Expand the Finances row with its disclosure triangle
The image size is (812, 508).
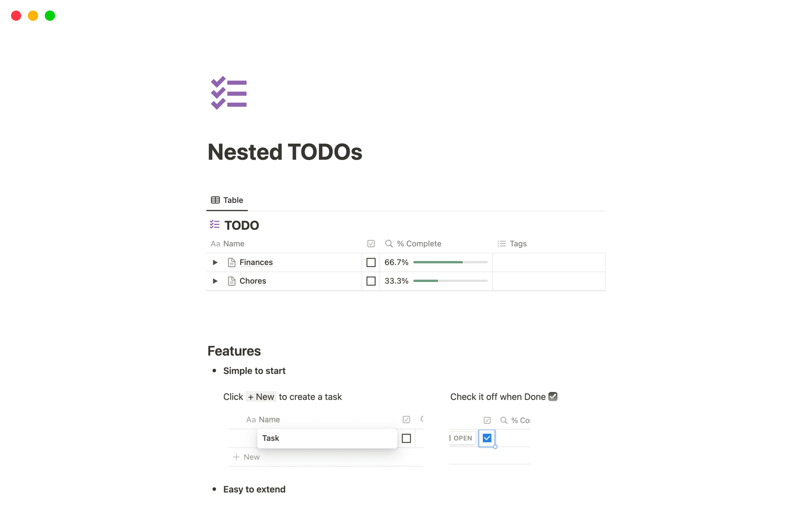coord(215,262)
